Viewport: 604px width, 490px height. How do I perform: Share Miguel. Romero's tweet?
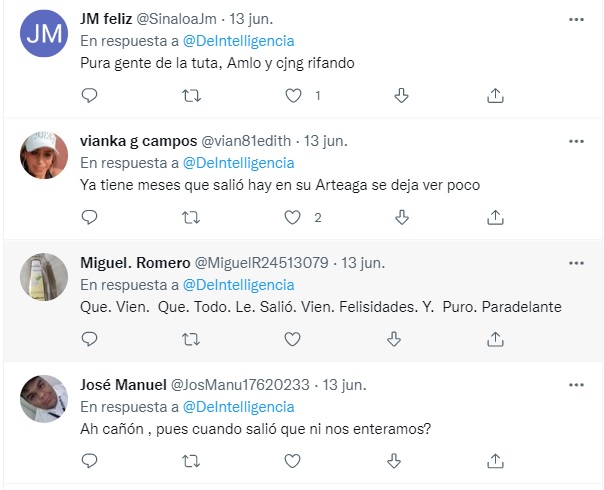496,339
